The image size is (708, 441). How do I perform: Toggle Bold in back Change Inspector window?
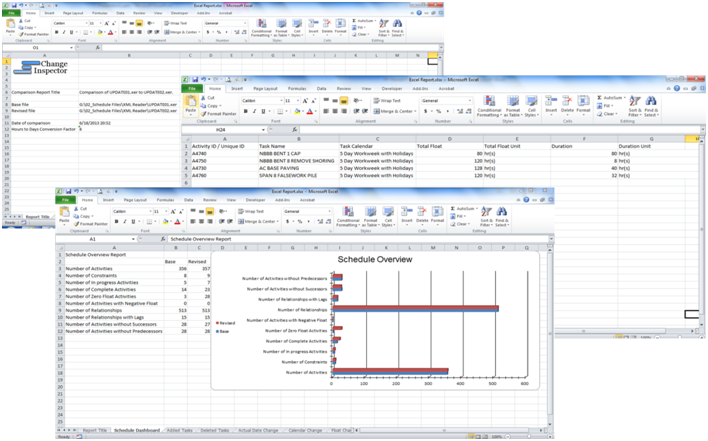click(x=56, y=32)
